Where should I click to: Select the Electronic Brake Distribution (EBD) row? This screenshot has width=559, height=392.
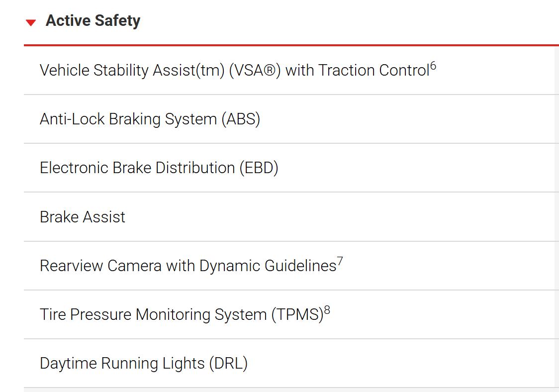coord(291,168)
